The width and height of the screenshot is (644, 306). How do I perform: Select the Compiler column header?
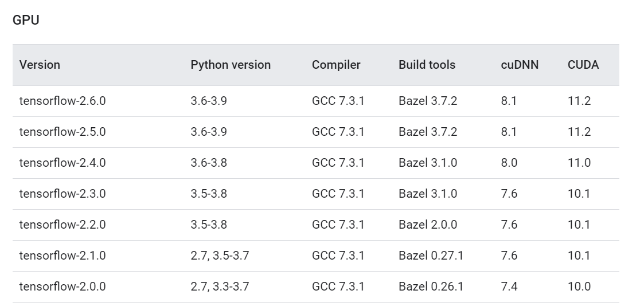(336, 65)
